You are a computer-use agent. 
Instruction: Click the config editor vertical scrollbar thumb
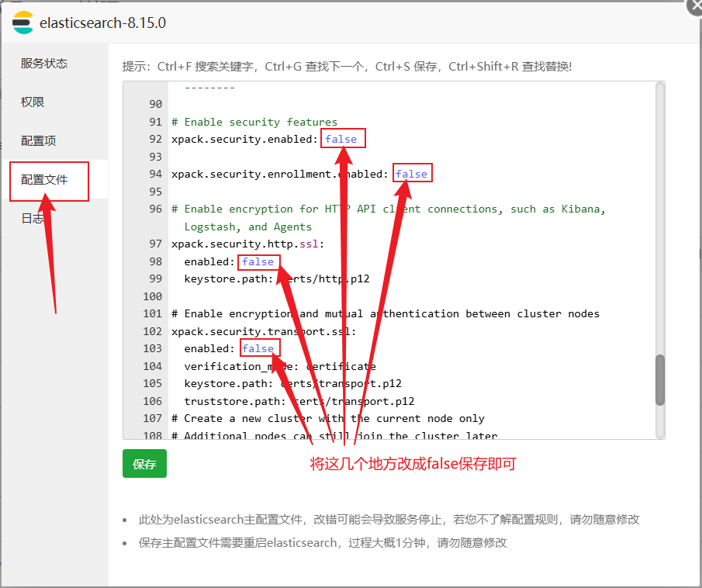660,380
